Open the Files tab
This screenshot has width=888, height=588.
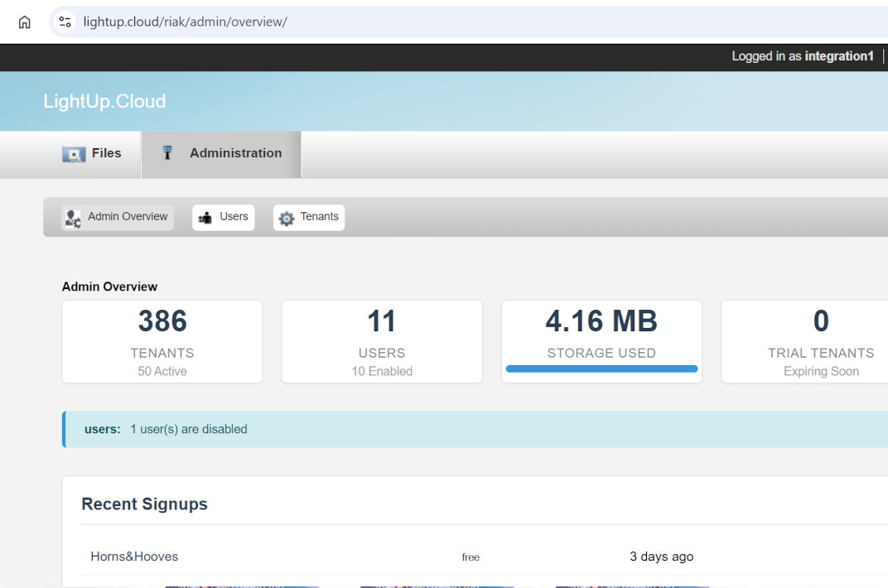coord(92,154)
